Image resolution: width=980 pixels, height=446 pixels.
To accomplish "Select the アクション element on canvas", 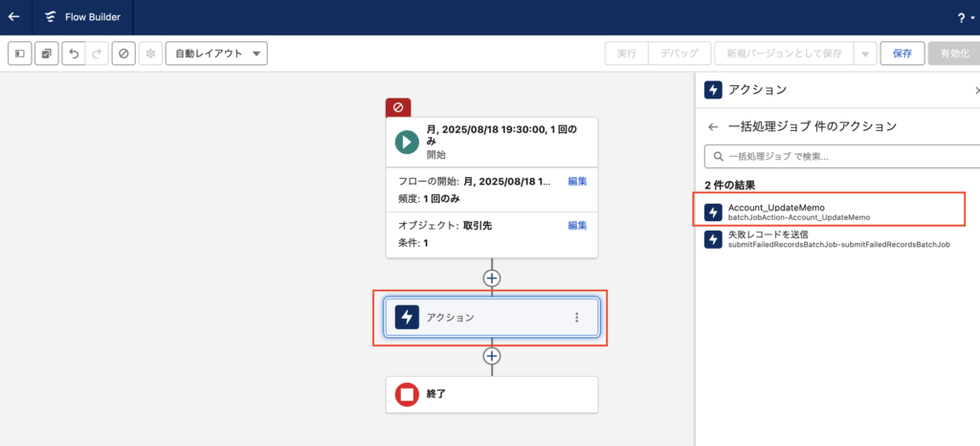I will coord(479,318).
